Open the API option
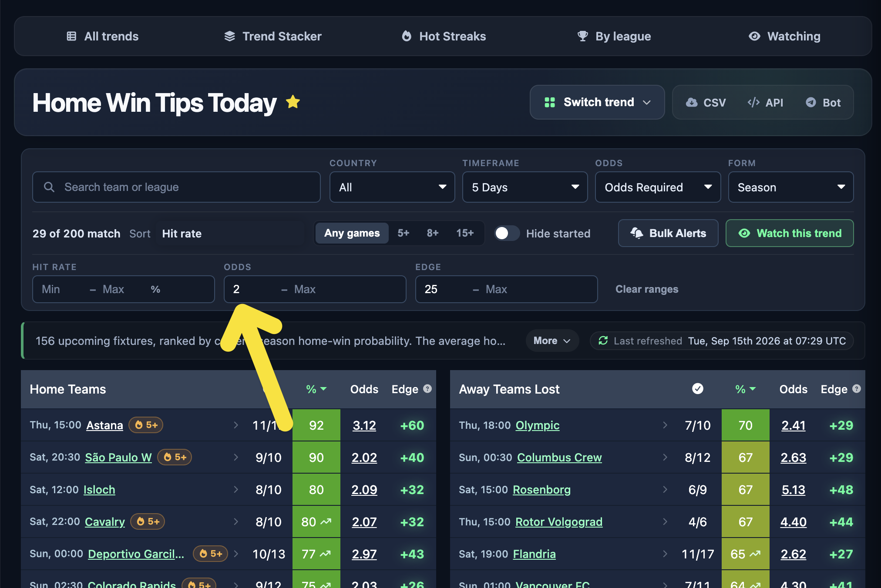881x588 pixels. (765, 103)
